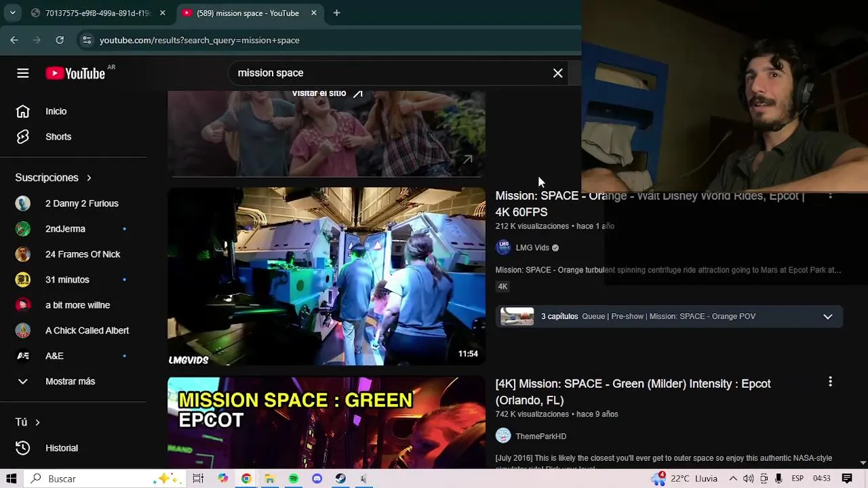Switch to the 70137575-e9f8 browser tab
Screen dimensions: 868x488
[x=98, y=13]
